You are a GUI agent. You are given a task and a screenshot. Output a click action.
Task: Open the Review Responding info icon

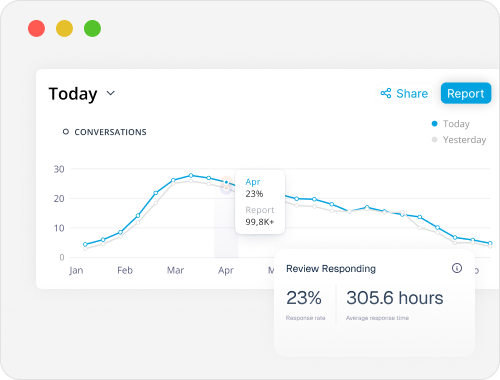click(x=457, y=268)
